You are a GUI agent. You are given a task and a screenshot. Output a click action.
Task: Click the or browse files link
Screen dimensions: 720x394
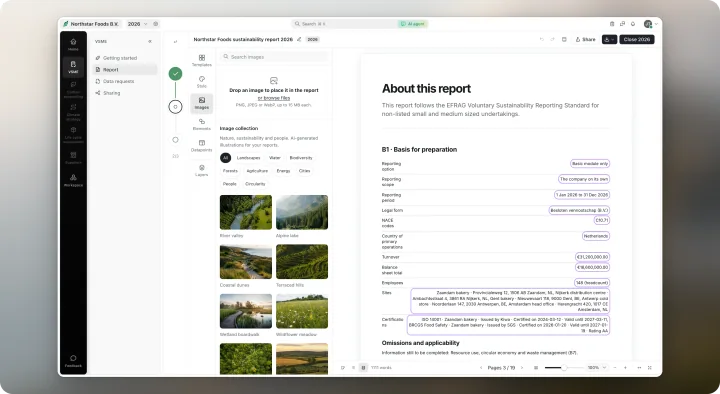pos(274,98)
